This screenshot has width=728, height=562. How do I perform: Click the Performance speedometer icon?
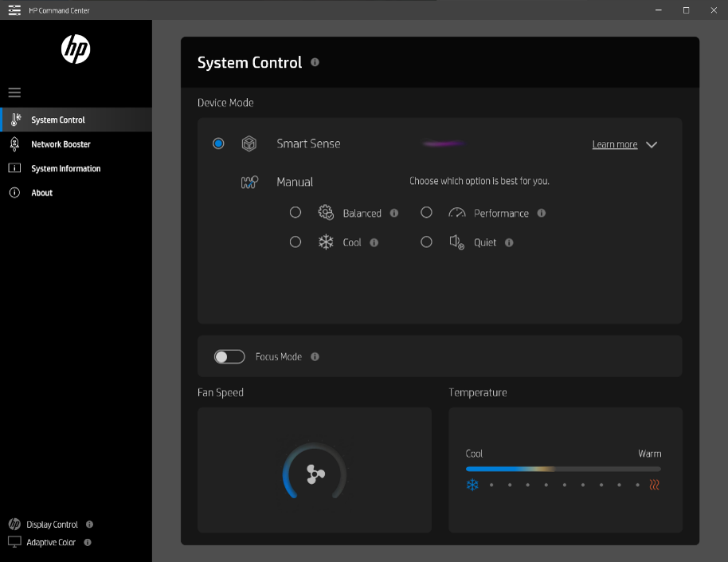click(x=457, y=212)
